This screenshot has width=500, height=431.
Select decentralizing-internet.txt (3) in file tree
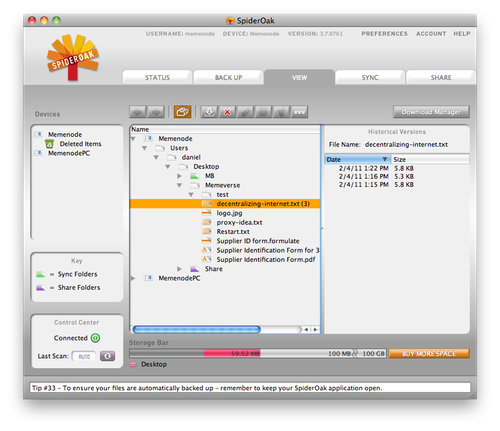(225, 204)
